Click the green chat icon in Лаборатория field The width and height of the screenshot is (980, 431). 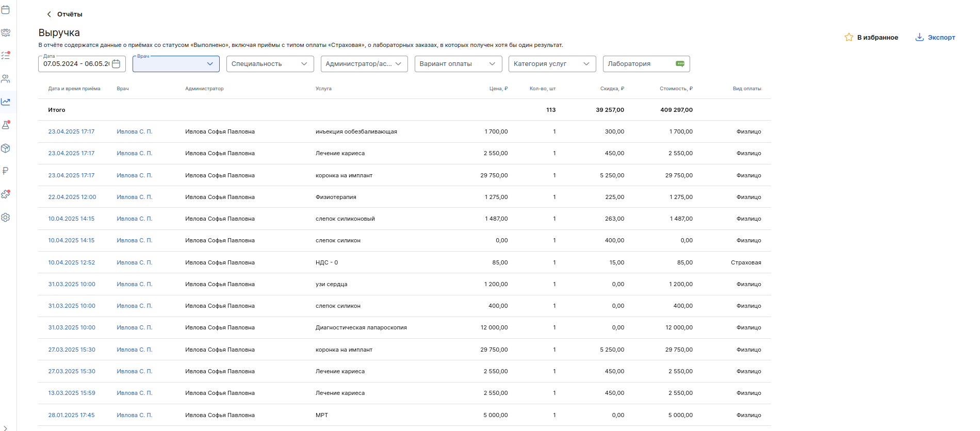[680, 64]
